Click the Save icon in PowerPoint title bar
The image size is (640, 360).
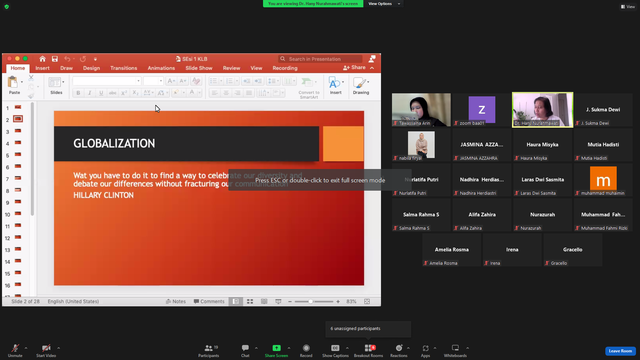click(x=55, y=59)
